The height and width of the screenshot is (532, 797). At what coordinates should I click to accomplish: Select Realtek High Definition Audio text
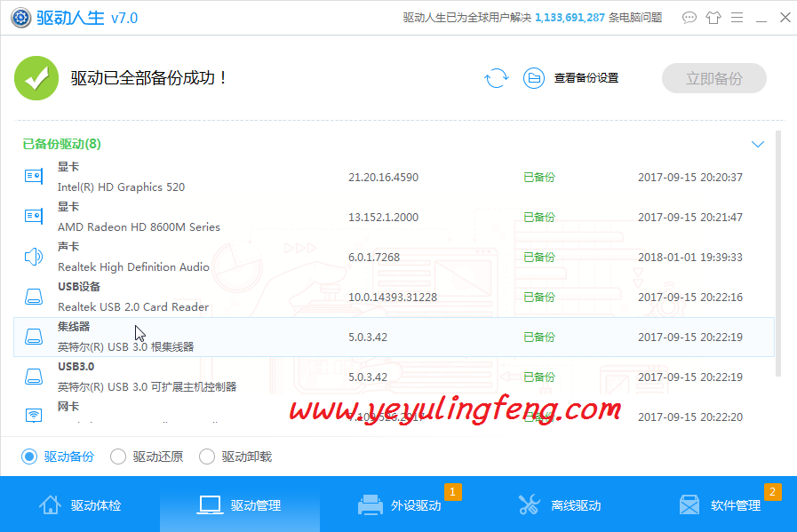click(x=133, y=266)
